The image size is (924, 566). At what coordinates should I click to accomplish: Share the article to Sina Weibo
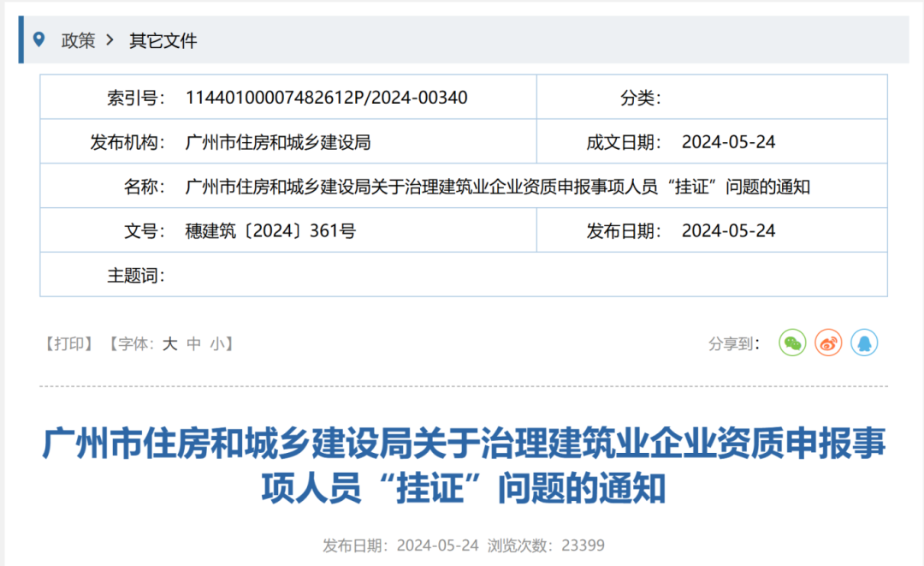pyautogui.click(x=827, y=343)
